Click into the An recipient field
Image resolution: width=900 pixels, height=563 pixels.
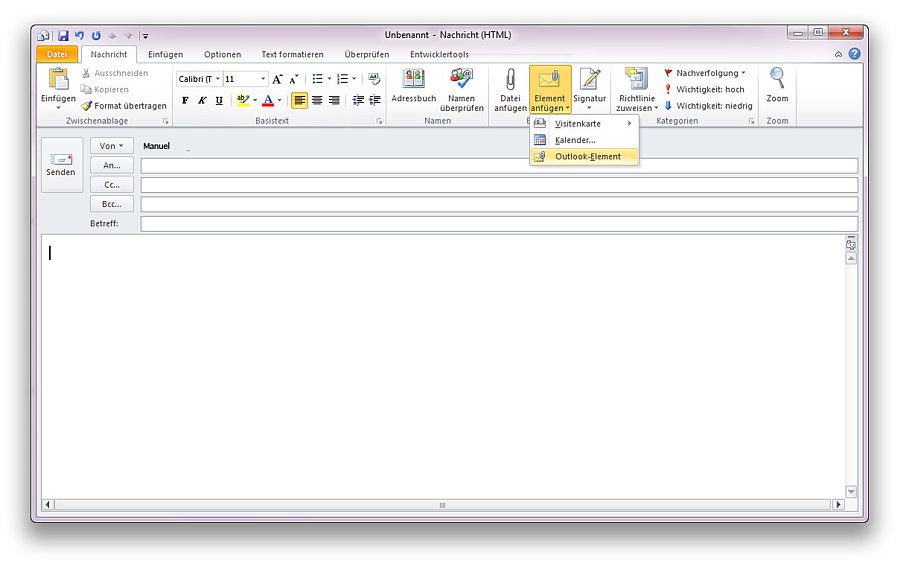(x=499, y=166)
